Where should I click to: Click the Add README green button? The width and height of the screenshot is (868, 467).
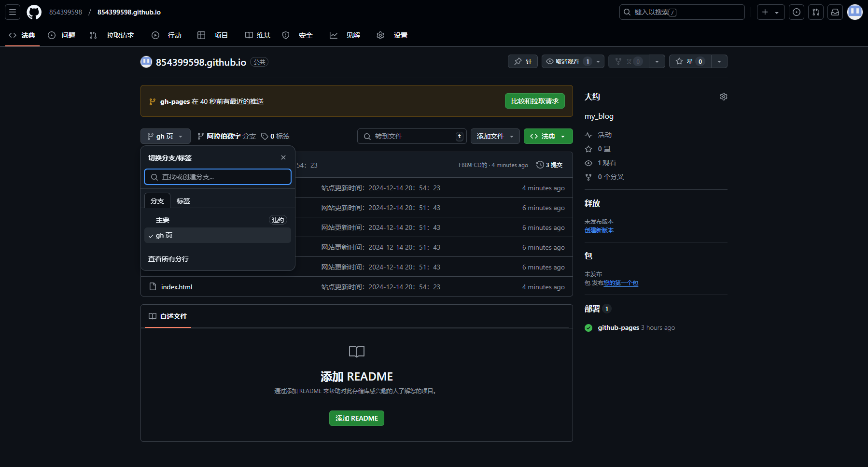point(356,418)
